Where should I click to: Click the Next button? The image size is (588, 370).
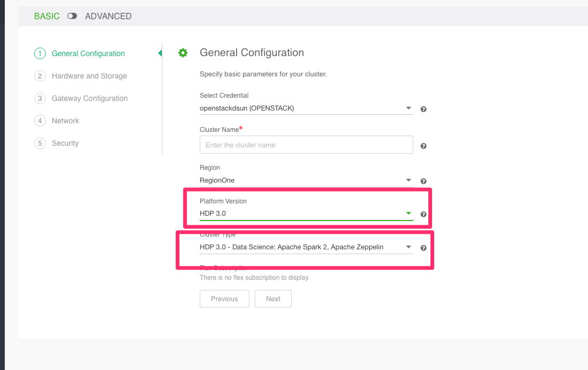pyautogui.click(x=273, y=298)
